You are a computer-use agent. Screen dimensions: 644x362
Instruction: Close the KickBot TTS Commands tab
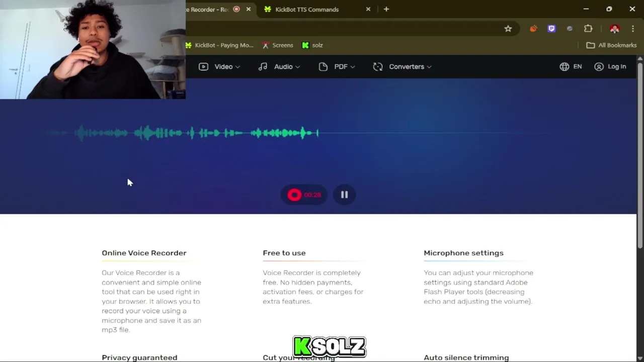pos(368,9)
